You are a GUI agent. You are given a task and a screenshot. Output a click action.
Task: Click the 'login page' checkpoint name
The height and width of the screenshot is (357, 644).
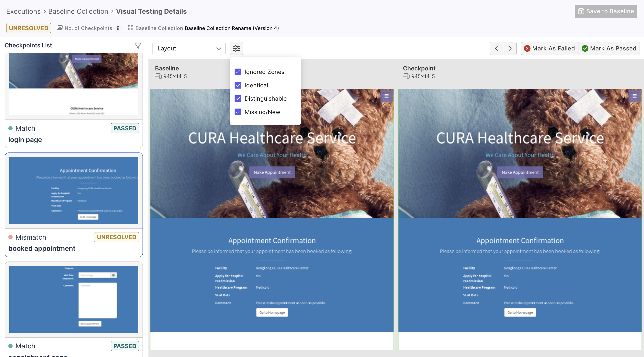point(25,139)
